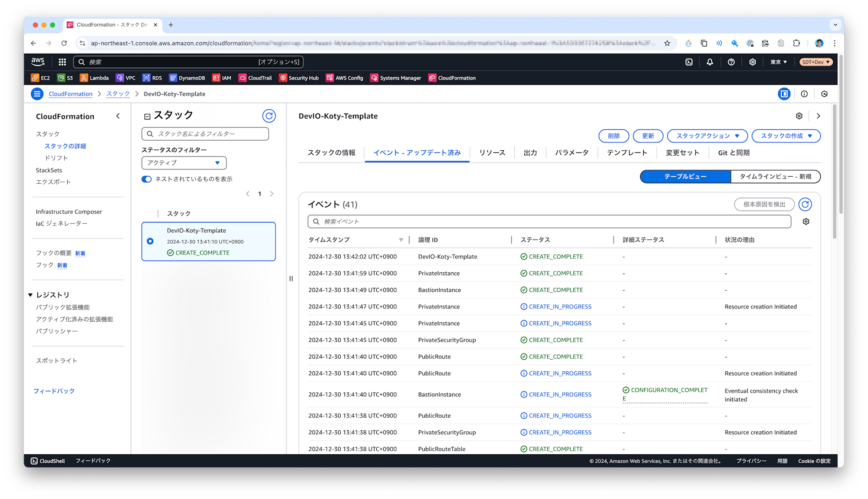The image size is (868, 499).
Task: Open the info panel icon
Action: click(804, 94)
